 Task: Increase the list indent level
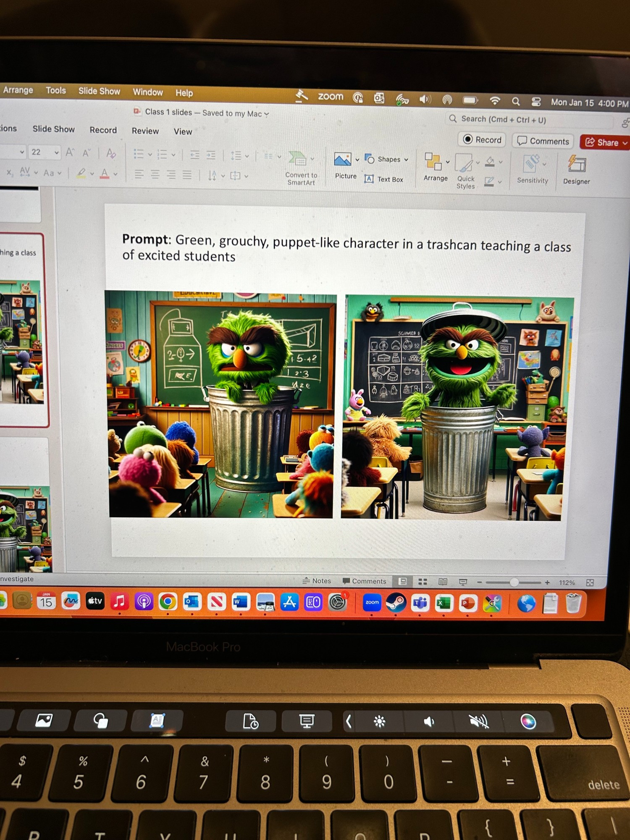click(211, 155)
